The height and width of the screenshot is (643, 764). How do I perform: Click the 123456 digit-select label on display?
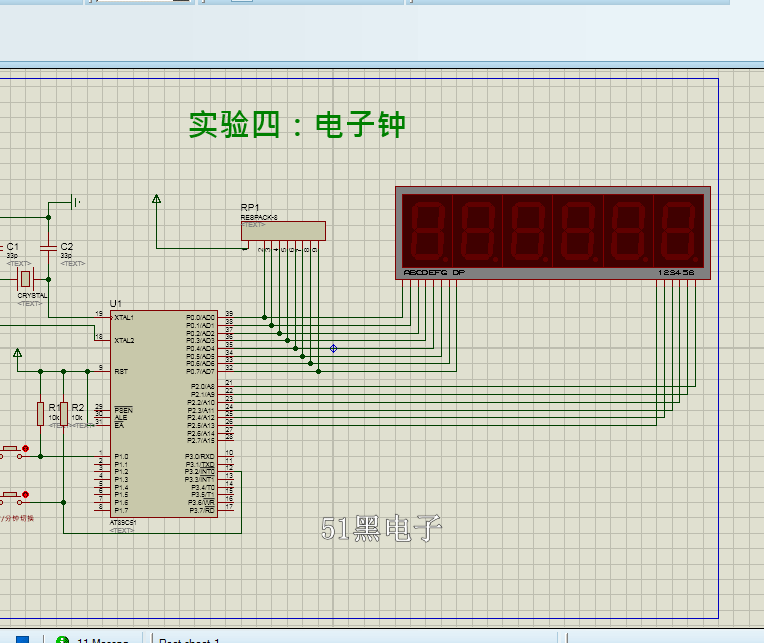tap(676, 273)
